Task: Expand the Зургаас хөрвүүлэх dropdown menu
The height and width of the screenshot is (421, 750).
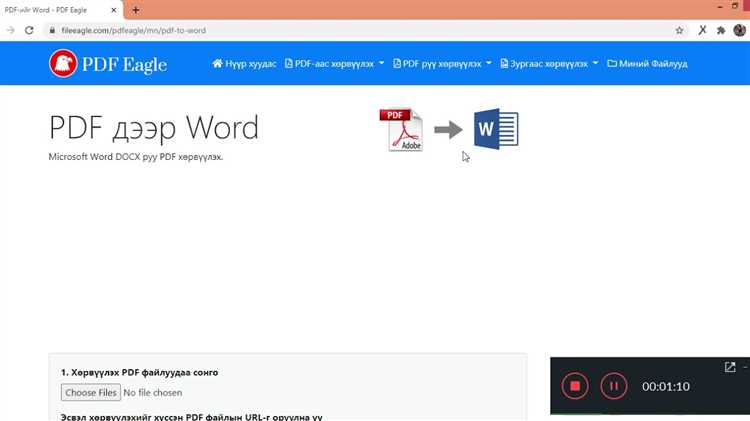Action: pyautogui.click(x=550, y=64)
